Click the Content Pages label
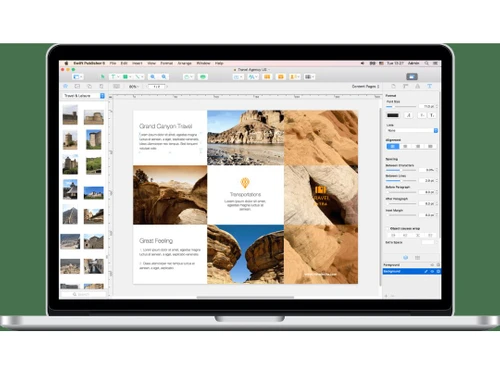This screenshot has width=500, height=375. coord(364,86)
